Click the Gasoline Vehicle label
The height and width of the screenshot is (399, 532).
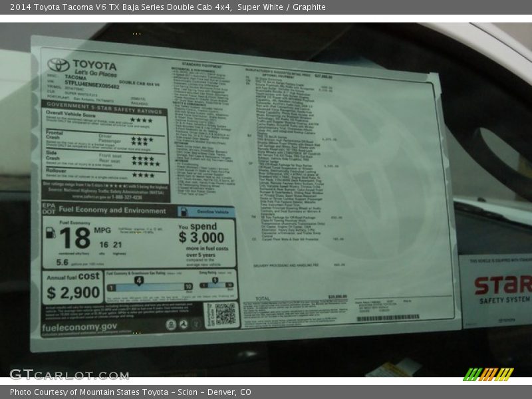click(213, 211)
